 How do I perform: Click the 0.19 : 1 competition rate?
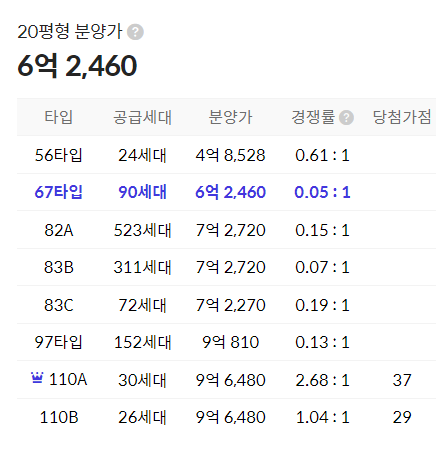[322, 305]
